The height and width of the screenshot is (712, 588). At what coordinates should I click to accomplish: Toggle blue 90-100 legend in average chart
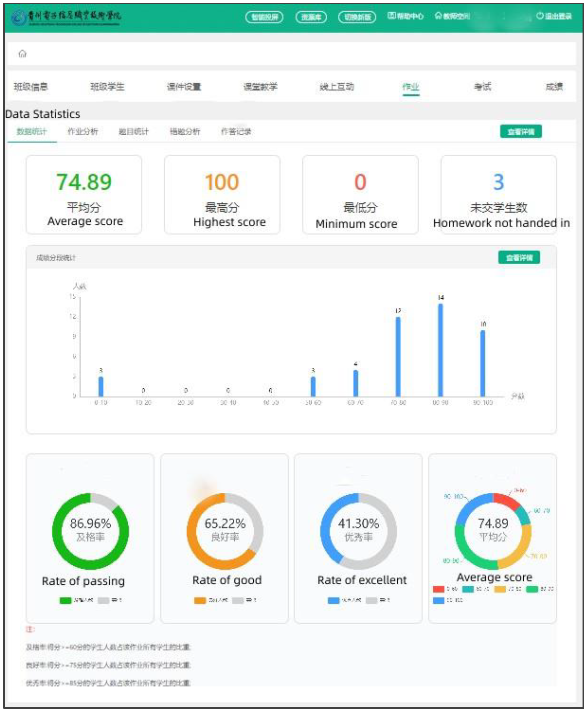click(x=439, y=601)
